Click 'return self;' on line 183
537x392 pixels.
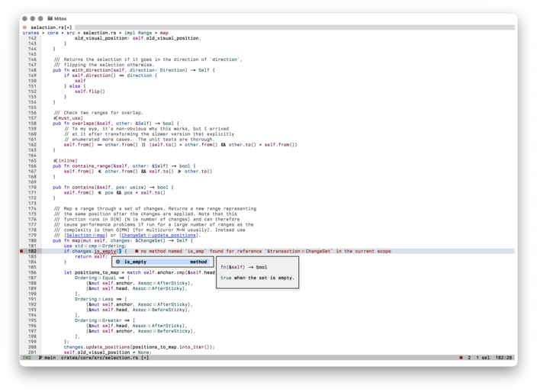click(x=91, y=256)
